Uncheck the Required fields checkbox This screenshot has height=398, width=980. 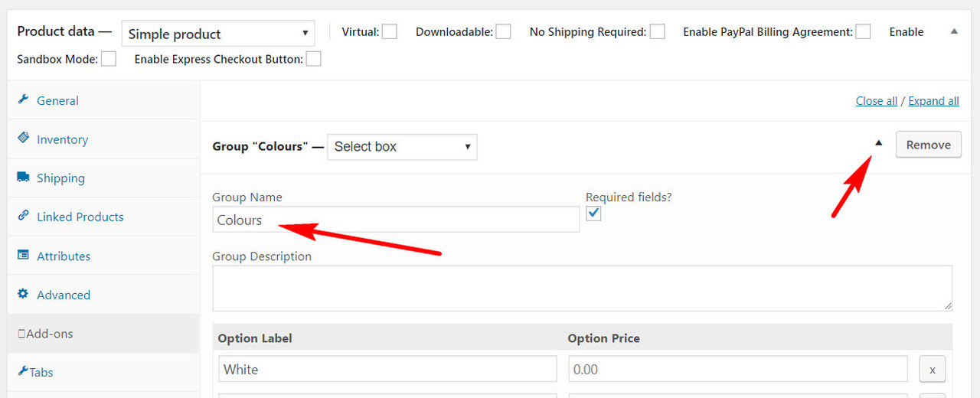tap(593, 214)
